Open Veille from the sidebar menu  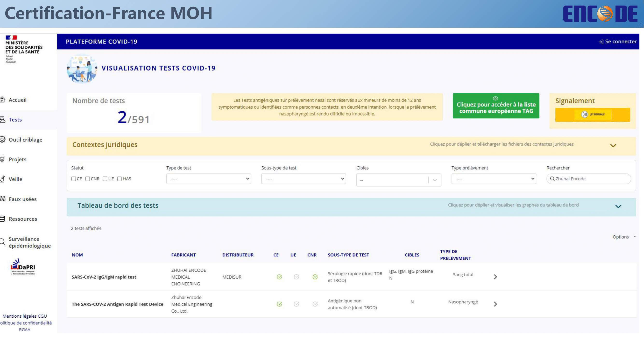(15, 179)
